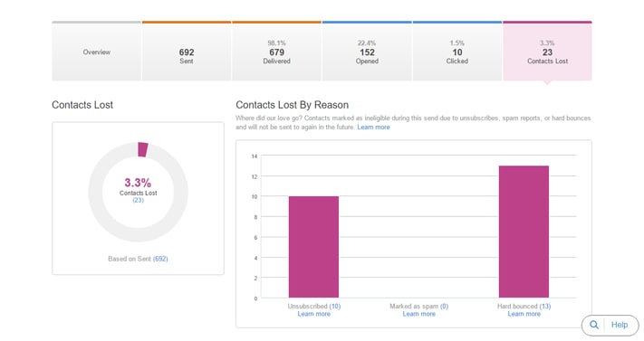View the 10 Clicked tab
Screen dimensions: 644x341
pos(457,52)
